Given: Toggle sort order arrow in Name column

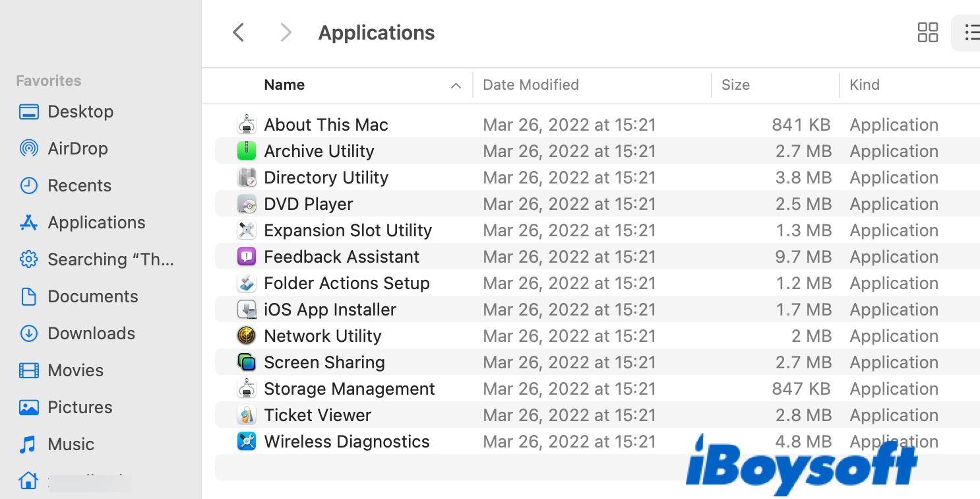Looking at the screenshot, I should (x=455, y=85).
